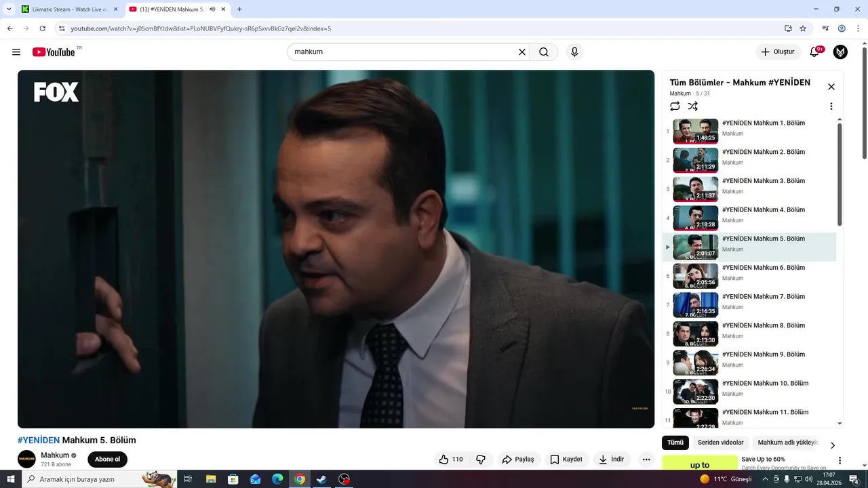This screenshot has height=488, width=868.
Task: Open the YouTube hamburger guide menu
Action: click(16, 52)
